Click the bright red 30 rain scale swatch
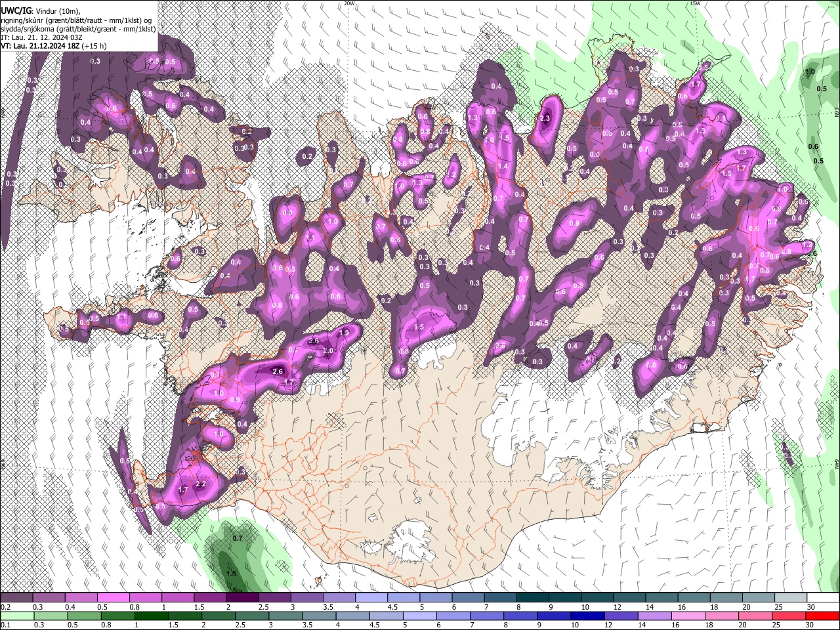The height and width of the screenshot is (630, 840). coord(823,616)
